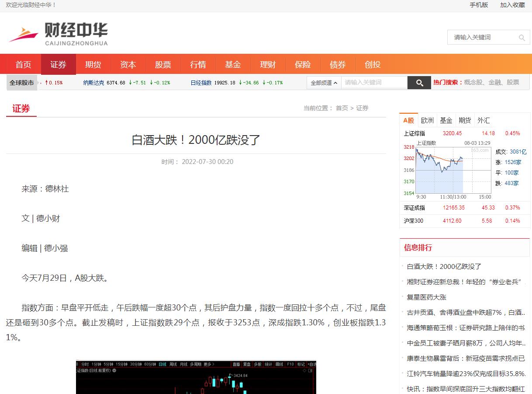Open the 中金员工被妻子晒月薪8万 article
Viewport: 532px width, 394px height.
466,343
